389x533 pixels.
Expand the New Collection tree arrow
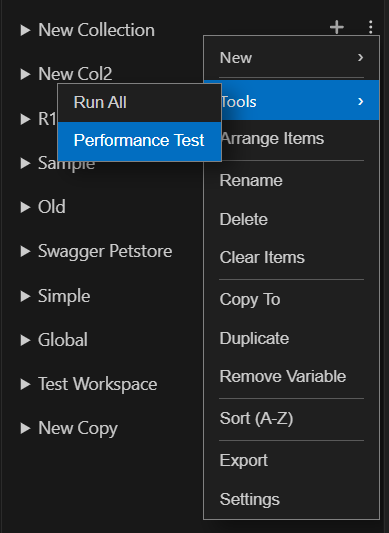tap(25, 30)
